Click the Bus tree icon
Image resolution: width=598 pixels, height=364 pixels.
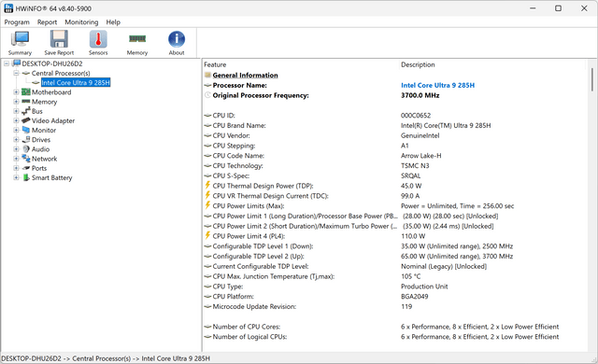pos(26,111)
